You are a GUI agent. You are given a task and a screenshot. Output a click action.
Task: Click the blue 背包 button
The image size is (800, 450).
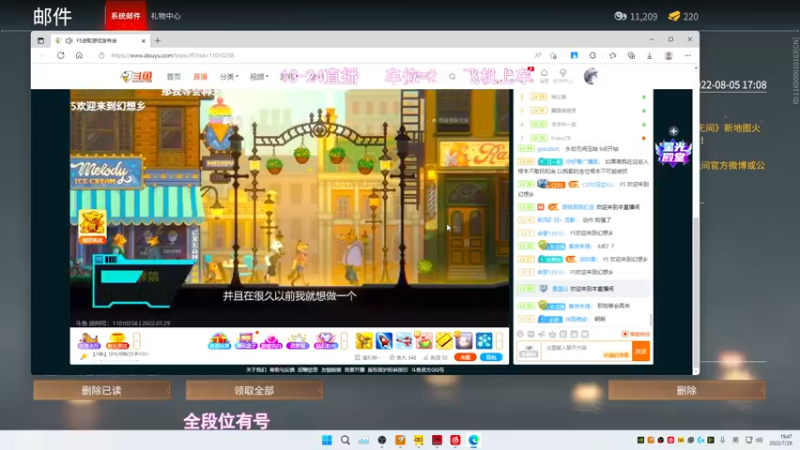coord(491,357)
